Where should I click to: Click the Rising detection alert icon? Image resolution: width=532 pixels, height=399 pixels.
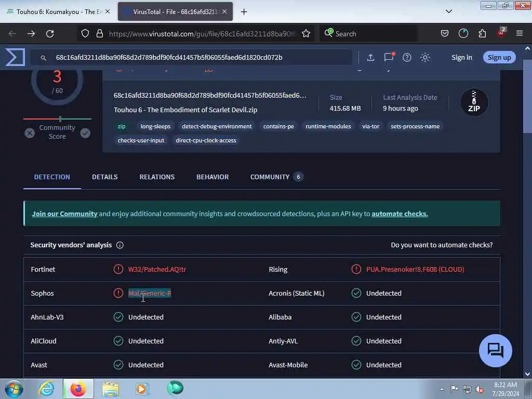point(356,269)
